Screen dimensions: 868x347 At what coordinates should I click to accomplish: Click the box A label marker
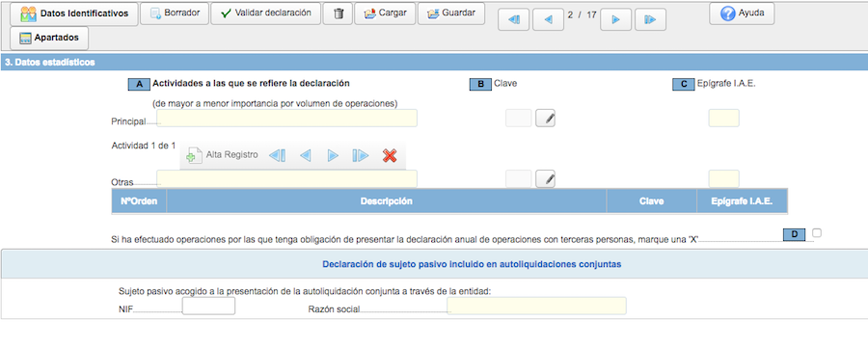[x=139, y=84]
